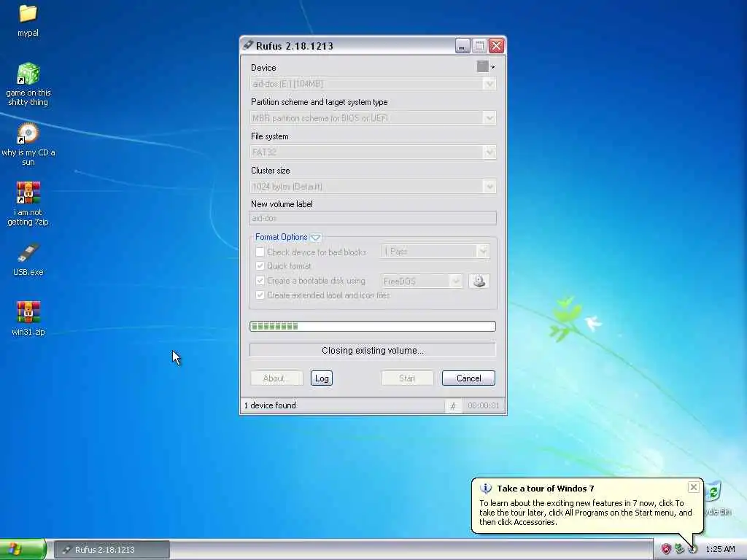Click the 'Take a tour of Windos 7' balloon title

click(x=546, y=488)
